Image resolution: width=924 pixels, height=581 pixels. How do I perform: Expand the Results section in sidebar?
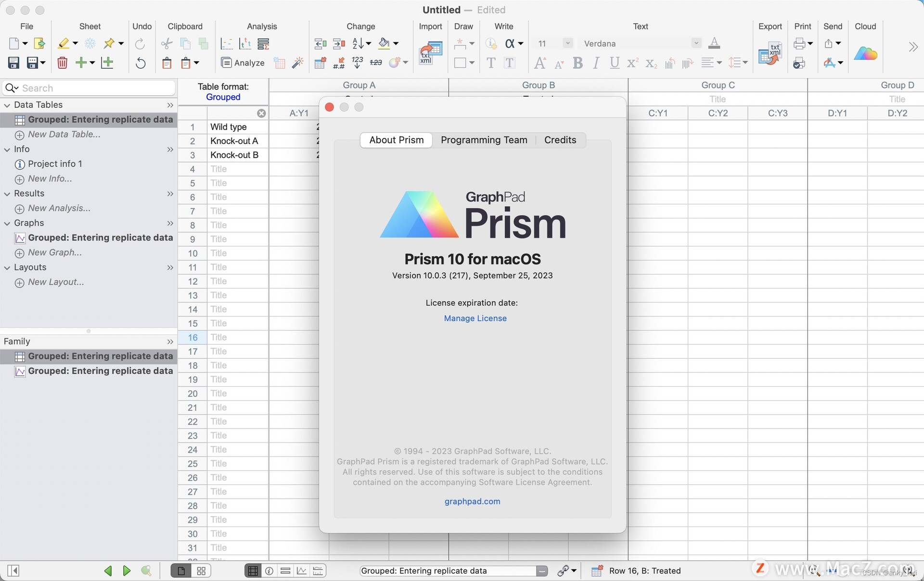[6, 193]
